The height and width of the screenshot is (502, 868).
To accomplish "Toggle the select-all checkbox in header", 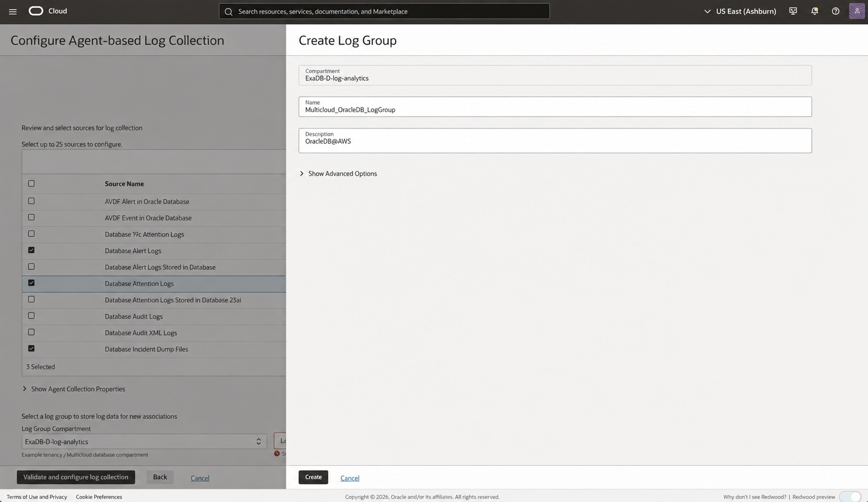I will [31, 184].
